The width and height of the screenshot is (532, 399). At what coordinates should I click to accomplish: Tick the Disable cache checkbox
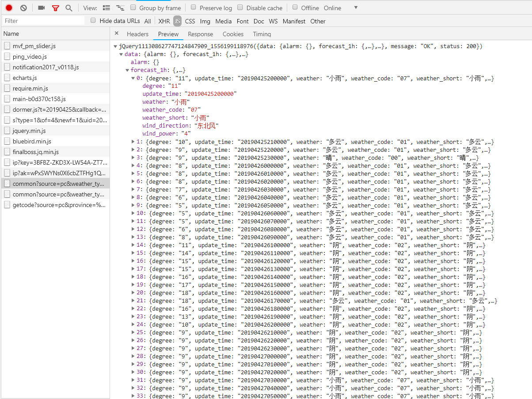[240, 8]
